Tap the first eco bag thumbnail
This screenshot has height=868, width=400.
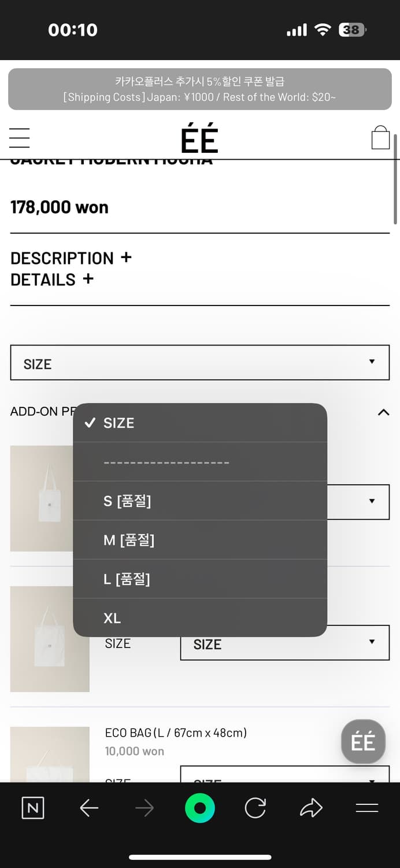[x=42, y=498]
